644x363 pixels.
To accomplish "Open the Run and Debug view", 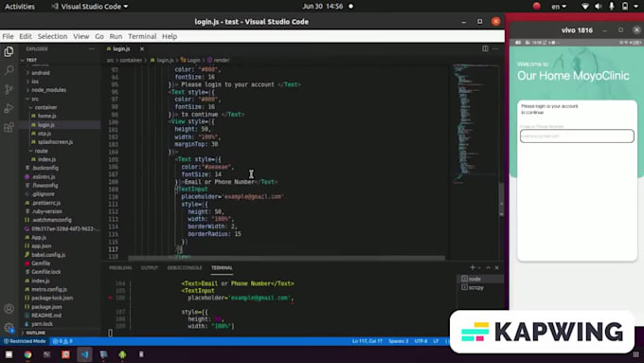I will click(9, 109).
